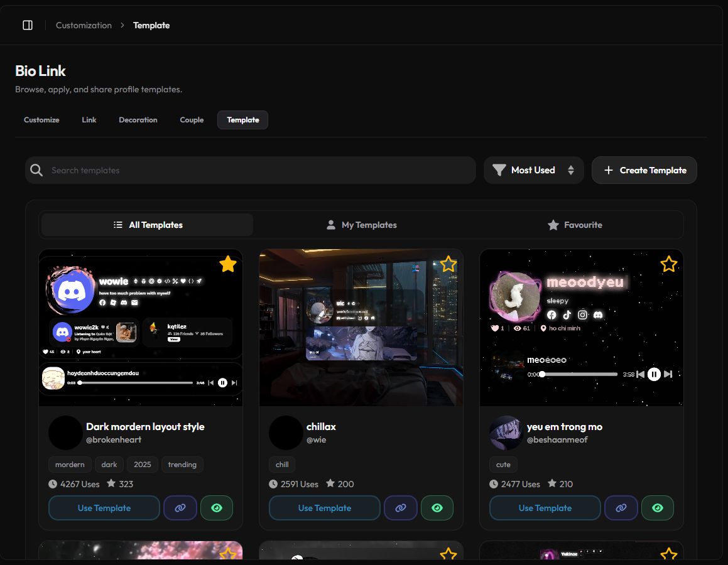Click TikTok icon in meoodyeu preview
The height and width of the screenshot is (565, 728).
click(x=567, y=315)
